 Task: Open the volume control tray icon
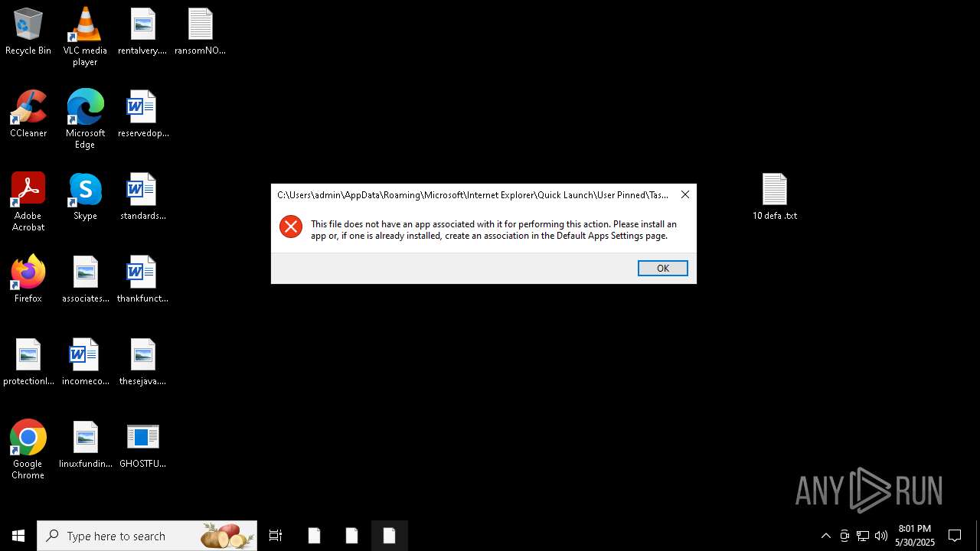pos(881,536)
